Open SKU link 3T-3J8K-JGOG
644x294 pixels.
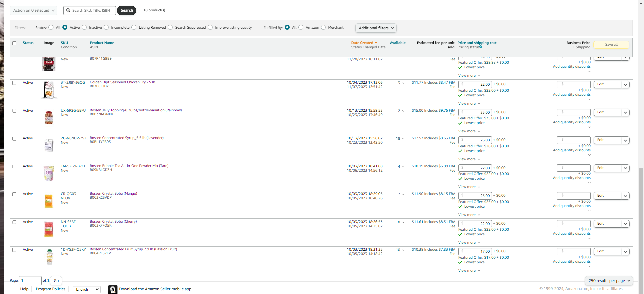pos(73,83)
